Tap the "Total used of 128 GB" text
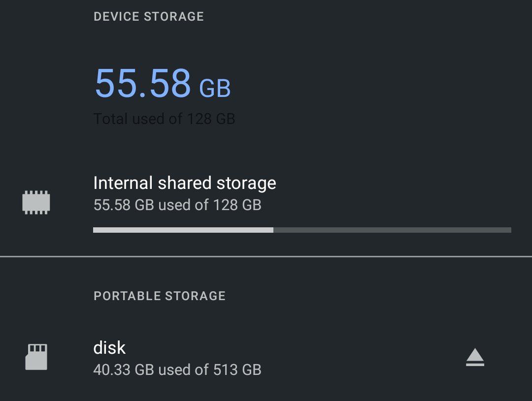The width and height of the screenshot is (532, 401). click(x=164, y=119)
